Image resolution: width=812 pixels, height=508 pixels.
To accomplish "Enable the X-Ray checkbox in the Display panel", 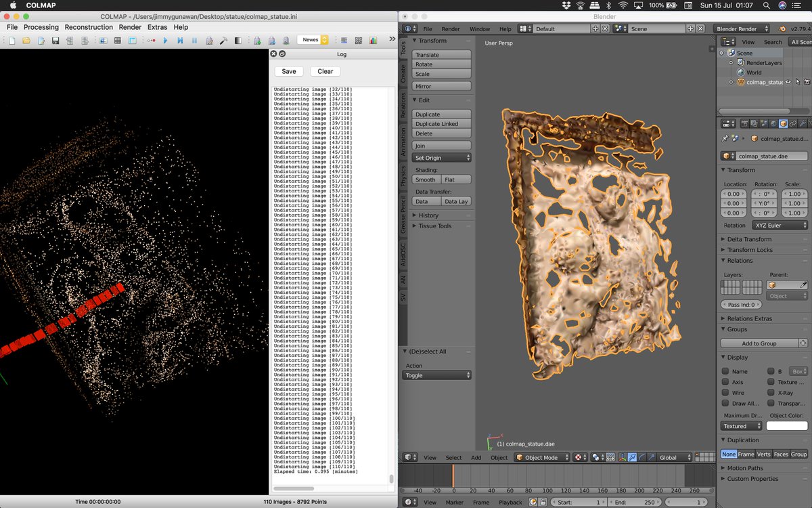I will [771, 393].
